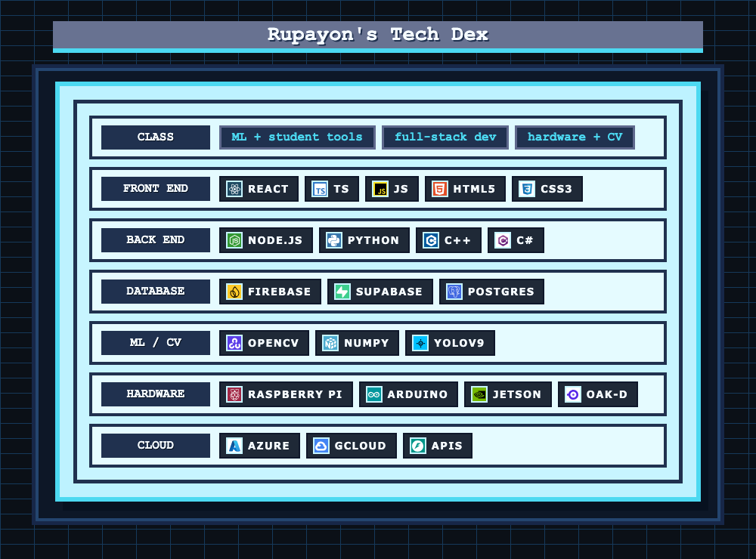Click the TypeScript TS icon
Viewport: 756px width, 559px height.
click(x=320, y=189)
